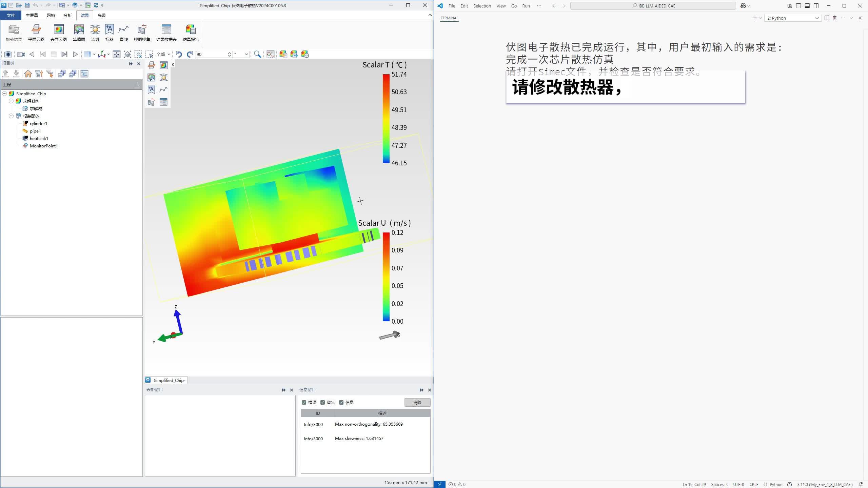Click the 加载结果 load results button
The height and width of the screenshot is (488, 868).
[14, 32]
